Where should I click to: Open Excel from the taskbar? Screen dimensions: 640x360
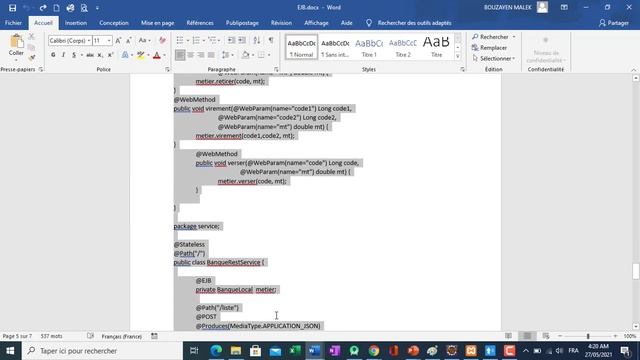295,351
